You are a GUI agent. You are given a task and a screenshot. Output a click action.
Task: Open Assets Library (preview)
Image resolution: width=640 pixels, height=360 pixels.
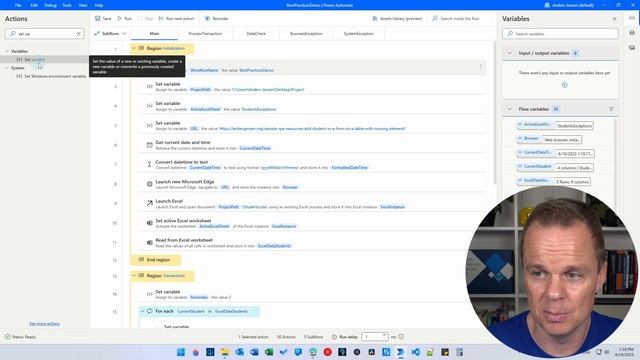click(x=397, y=18)
